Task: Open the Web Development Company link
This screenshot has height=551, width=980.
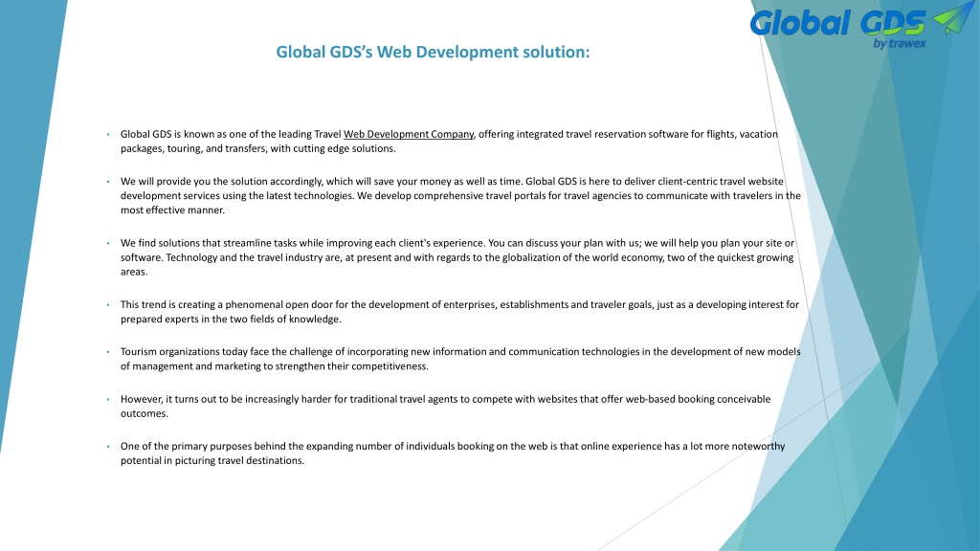Action: click(x=409, y=134)
